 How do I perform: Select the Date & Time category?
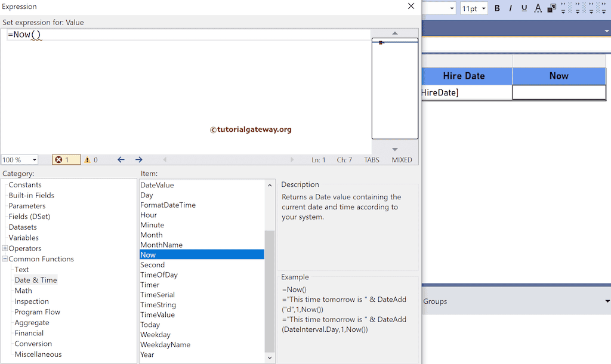click(36, 279)
